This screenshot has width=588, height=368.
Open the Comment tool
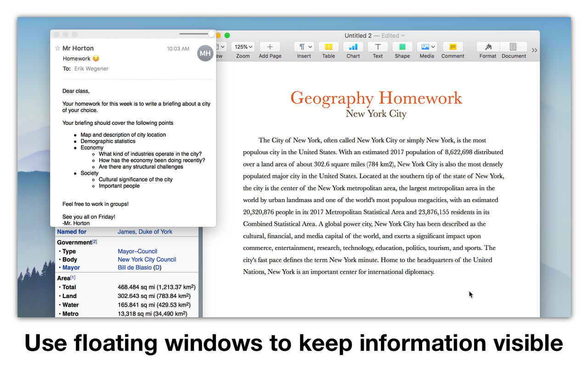click(453, 47)
